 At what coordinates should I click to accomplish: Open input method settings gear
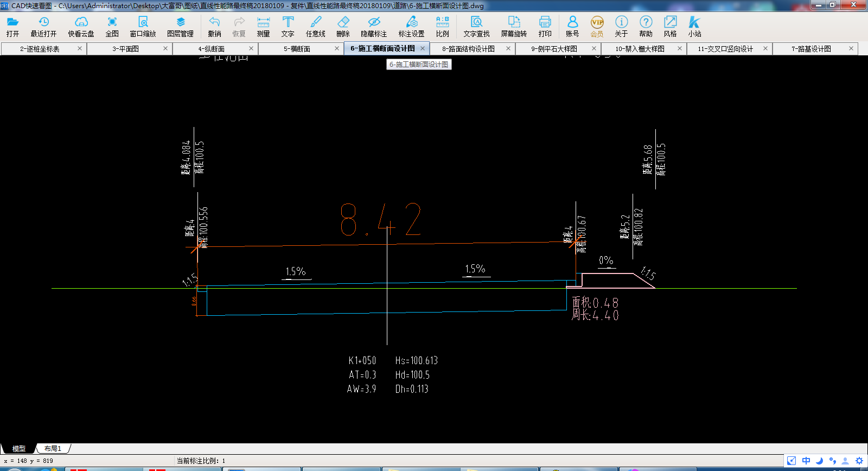click(859, 461)
